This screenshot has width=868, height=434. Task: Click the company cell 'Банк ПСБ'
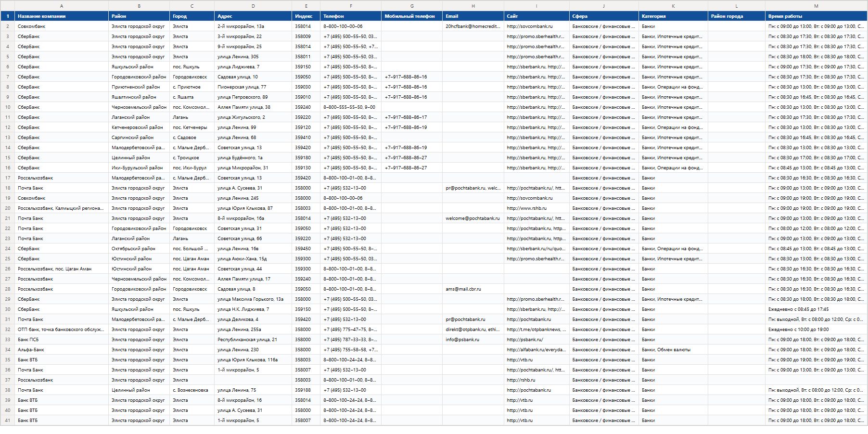pyautogui.click(x=62, y=340)
